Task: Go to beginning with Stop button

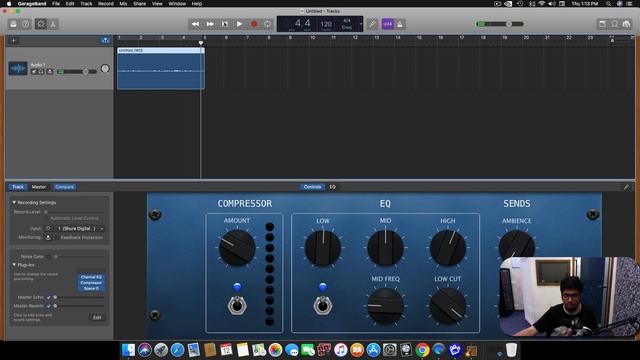Action: 225,24
